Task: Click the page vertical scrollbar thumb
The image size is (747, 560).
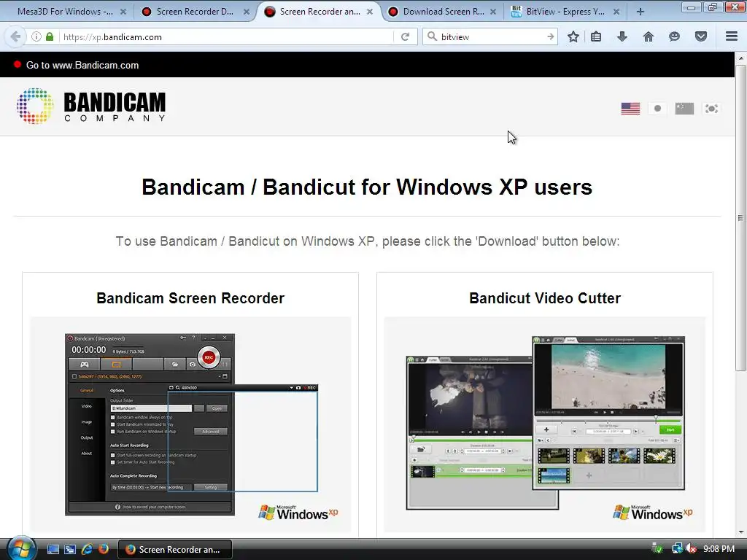Action: [x=740, y=217]
